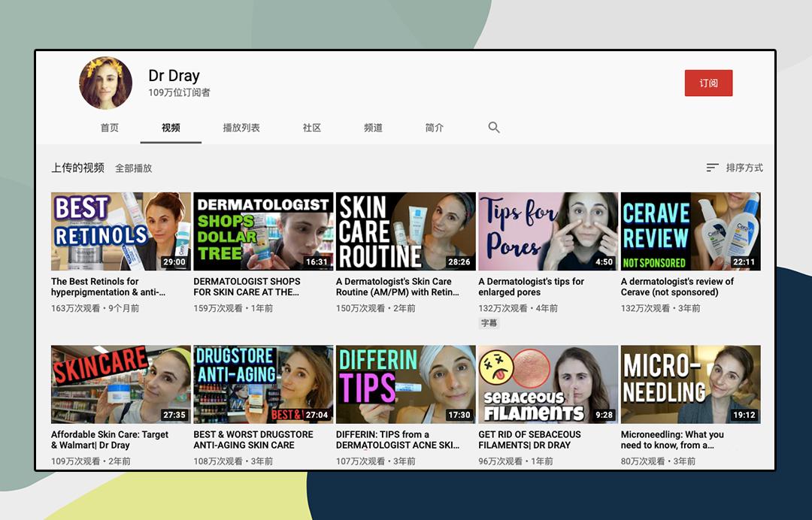Click '132万次观看 • 4年前' metadata
The width and height of the screenshot is (812, 520).
[518, 308]
